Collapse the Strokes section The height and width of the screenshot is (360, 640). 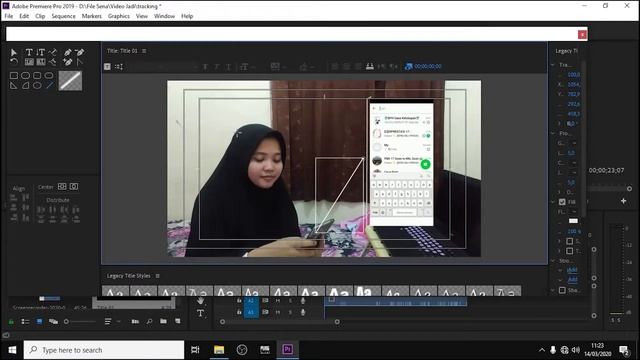tap(553, 260)
